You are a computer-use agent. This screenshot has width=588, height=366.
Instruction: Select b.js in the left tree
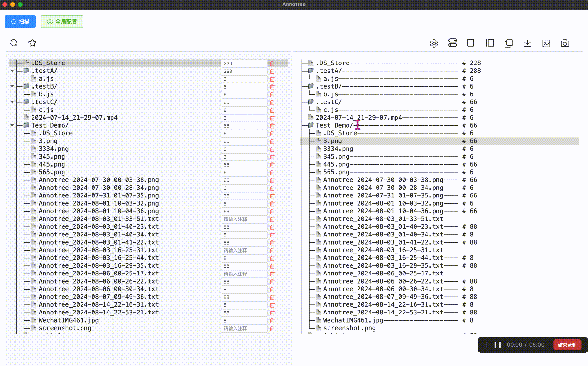click(46, 94)
